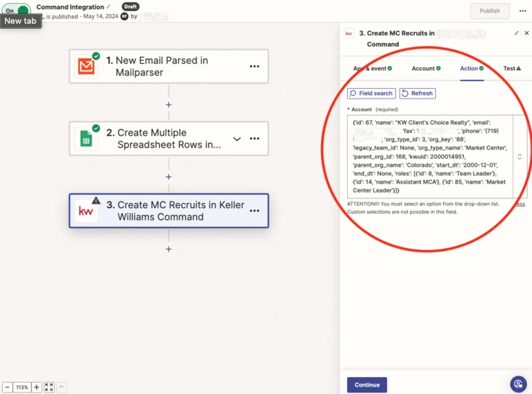
Task: Open step 1 New Email Parsed in Mailparser
Action: pos(169,66)
